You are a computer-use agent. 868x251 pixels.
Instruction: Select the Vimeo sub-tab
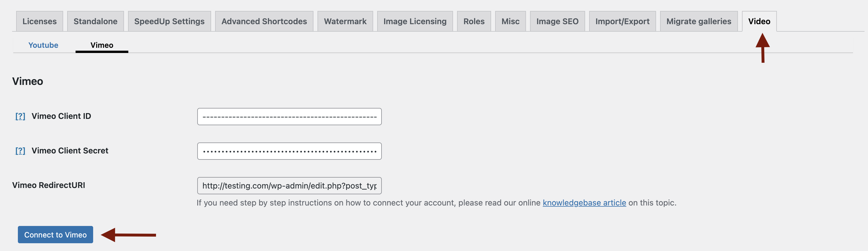tap(102, 45)
